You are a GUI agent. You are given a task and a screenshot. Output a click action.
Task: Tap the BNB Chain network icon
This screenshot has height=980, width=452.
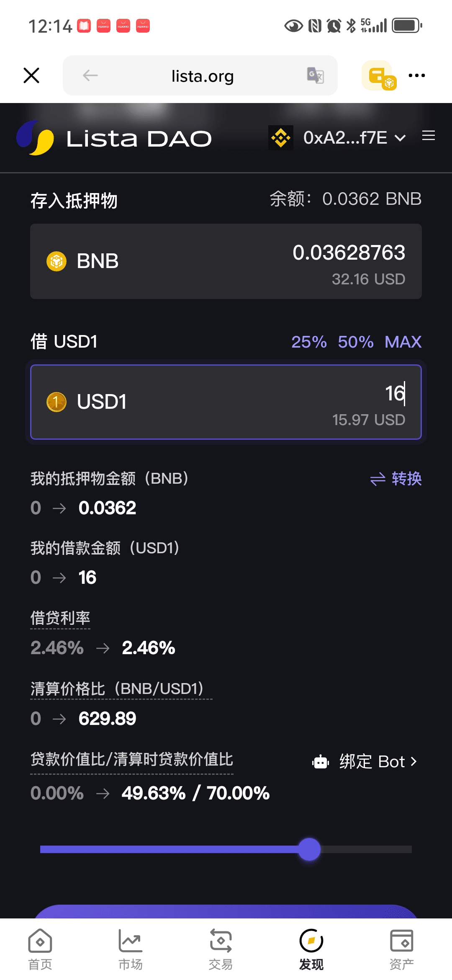[x=280, y=137]
